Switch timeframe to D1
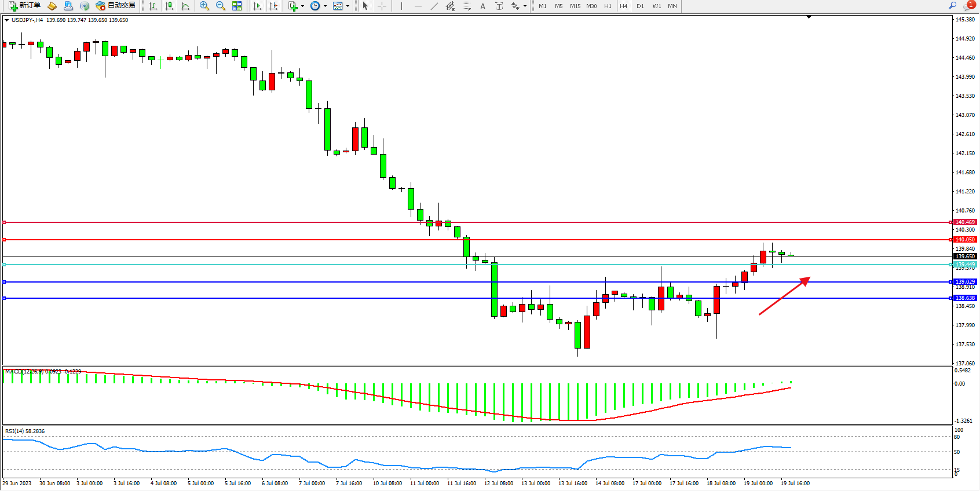The image size is (980, 491). point(640,6)
